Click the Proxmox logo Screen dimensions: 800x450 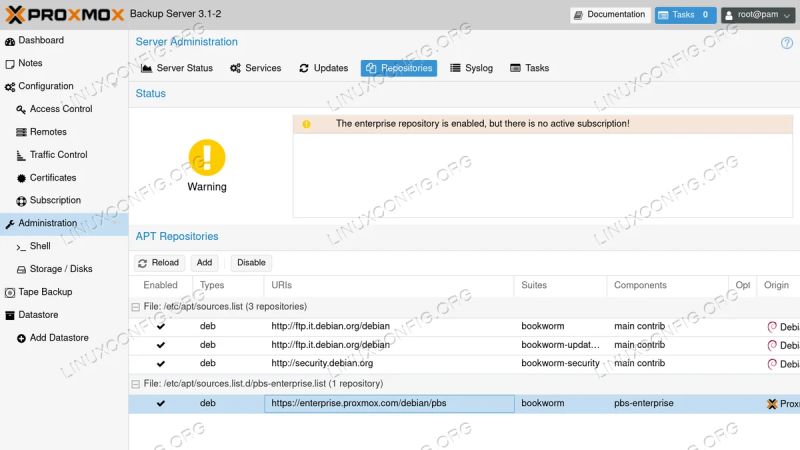[x=65, y=14]
